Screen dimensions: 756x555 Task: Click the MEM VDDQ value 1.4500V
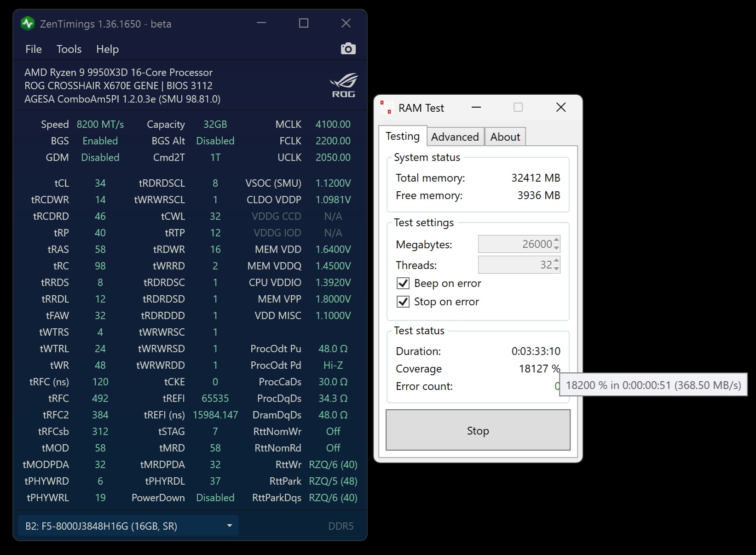pyautogui.click(x=333, y=266)
